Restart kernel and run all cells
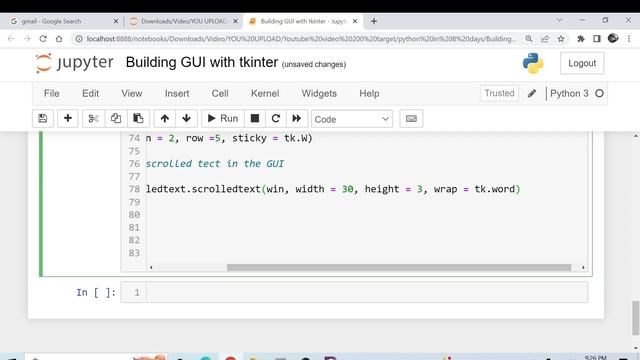Image resolution: width=640 pixels, height=360 pixels. point(297,119)
